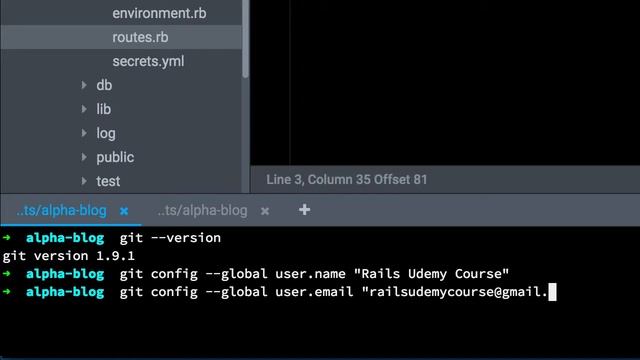The height and width of the screenshot is (360, 640).
Task: Select the db folder label
Action: coord(104,85)
